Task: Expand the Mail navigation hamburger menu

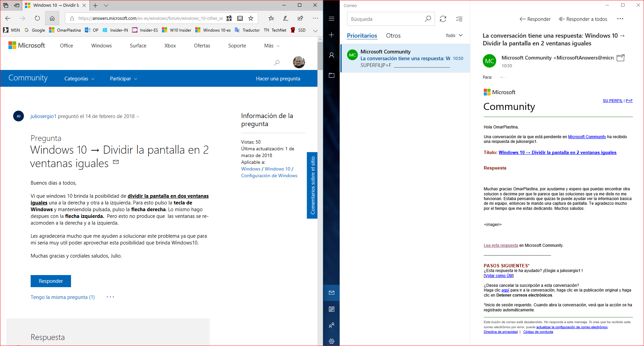Action: [332, 19]
